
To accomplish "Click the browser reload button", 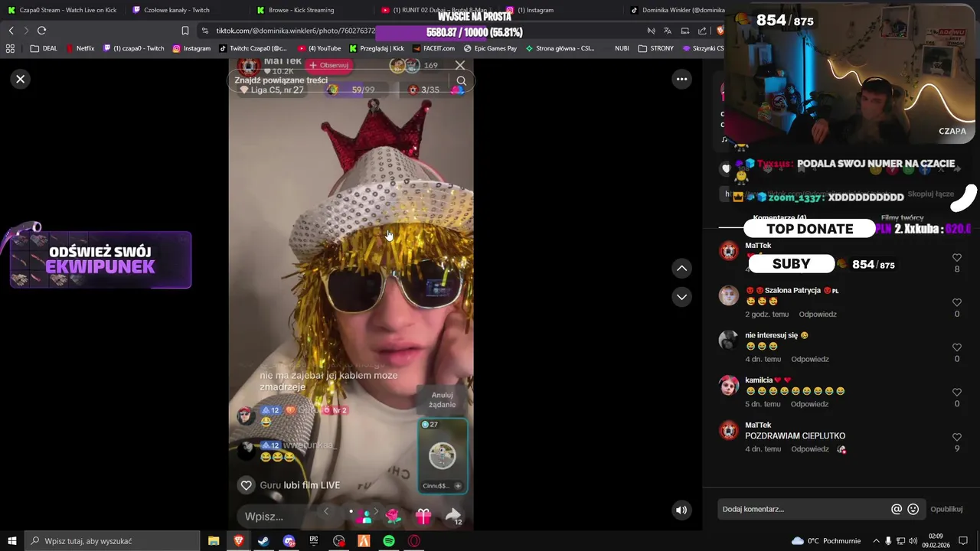I will coord(41,31).
